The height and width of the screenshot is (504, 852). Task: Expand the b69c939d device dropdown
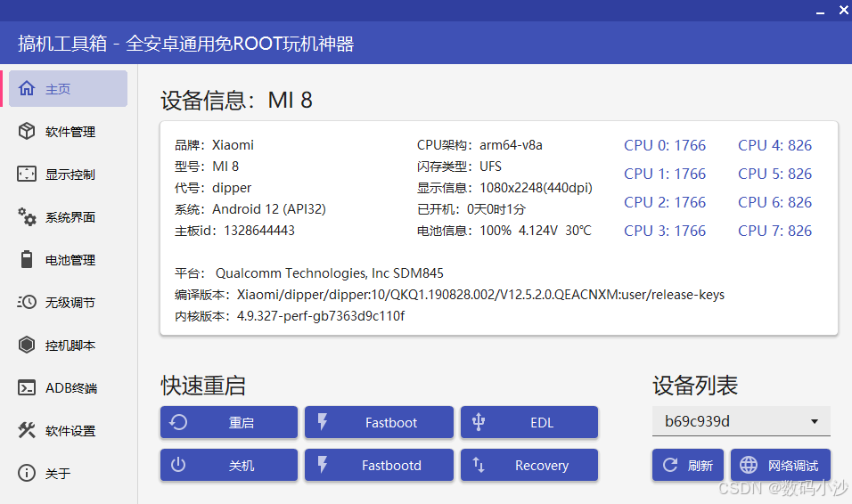(x=741, y=421)
